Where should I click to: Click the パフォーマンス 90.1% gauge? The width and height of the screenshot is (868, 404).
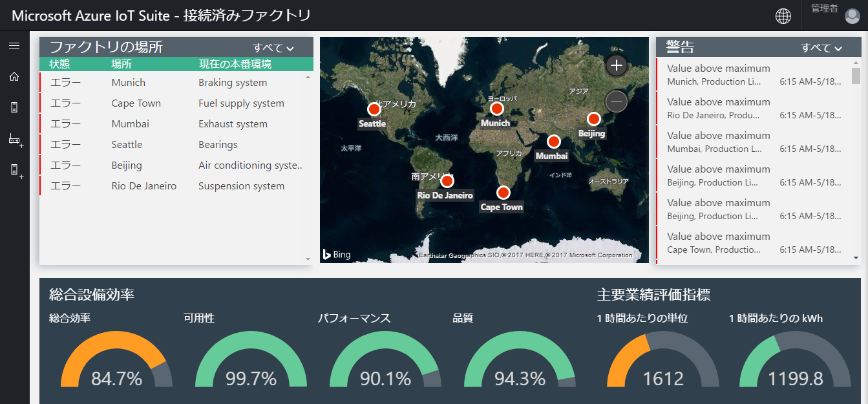point(386,359)
